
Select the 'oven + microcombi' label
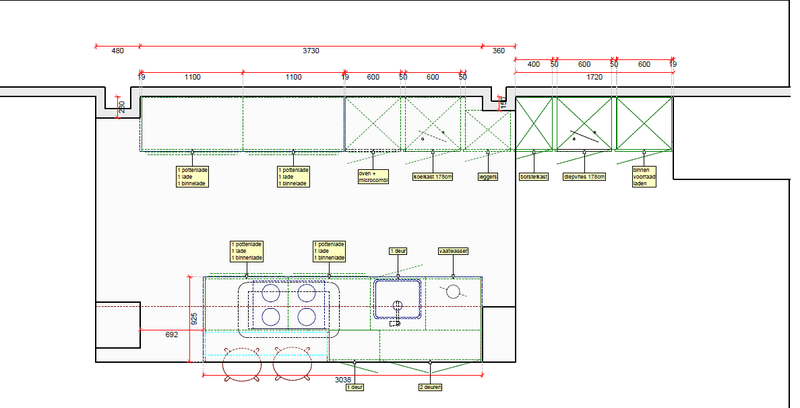[373, 177]
